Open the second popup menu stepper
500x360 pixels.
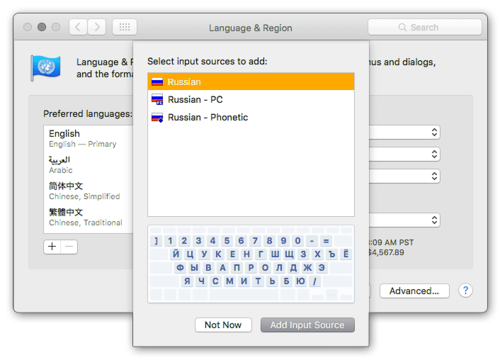pyautogui.click(x=434, y=154)
